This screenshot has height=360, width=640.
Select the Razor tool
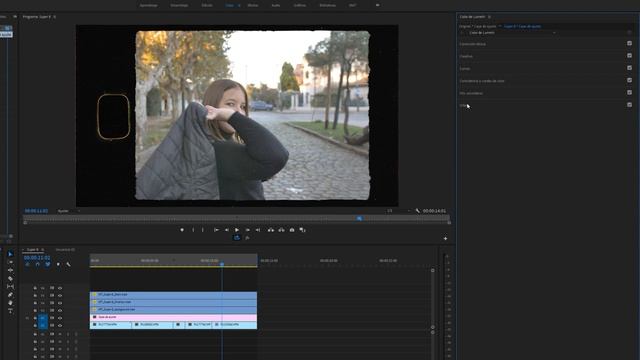coord(10,278)
